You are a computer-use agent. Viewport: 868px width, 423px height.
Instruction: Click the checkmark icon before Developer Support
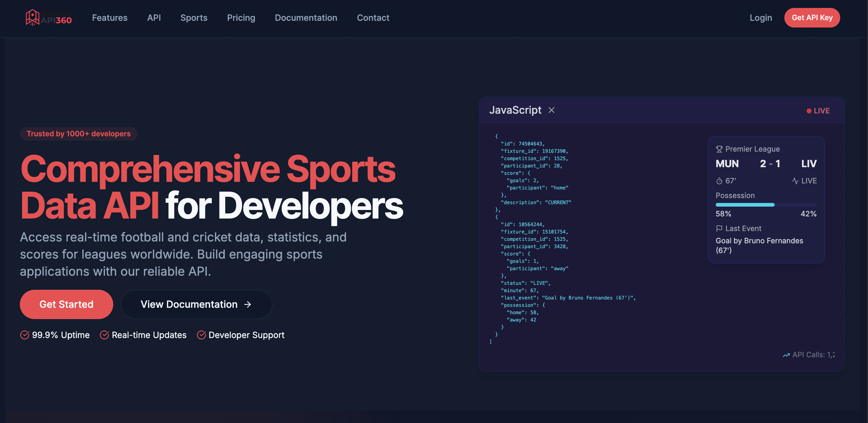[201, 335]
